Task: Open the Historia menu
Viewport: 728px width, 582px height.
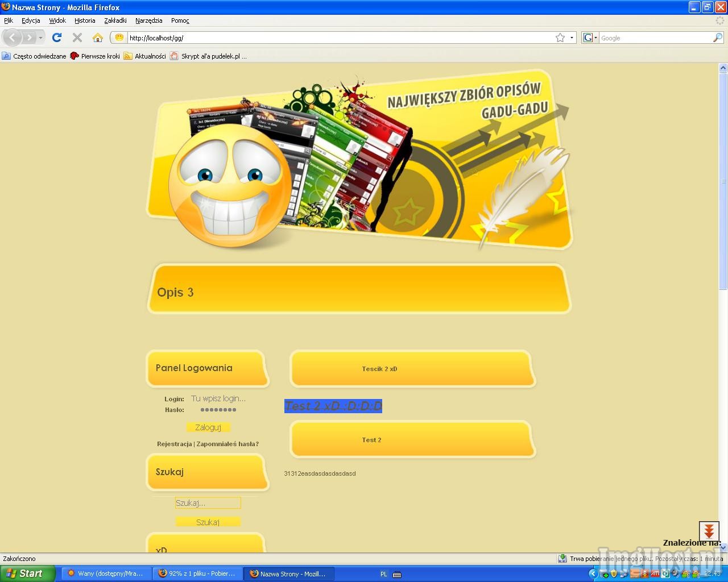Action: [85, 20]
